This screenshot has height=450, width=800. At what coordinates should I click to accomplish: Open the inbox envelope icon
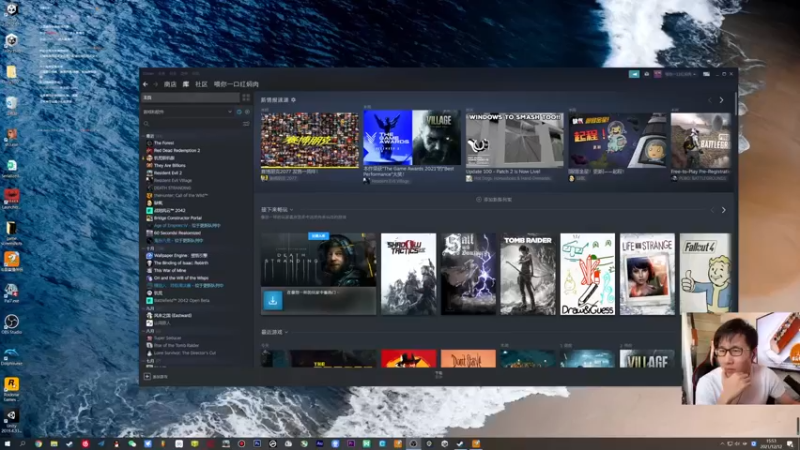tap(647, 74)
